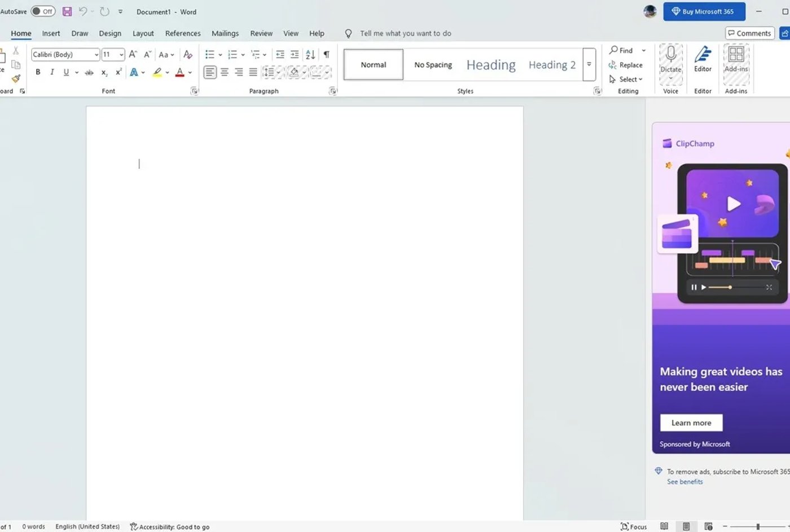Click the See benefits link

tap(684, 481)
